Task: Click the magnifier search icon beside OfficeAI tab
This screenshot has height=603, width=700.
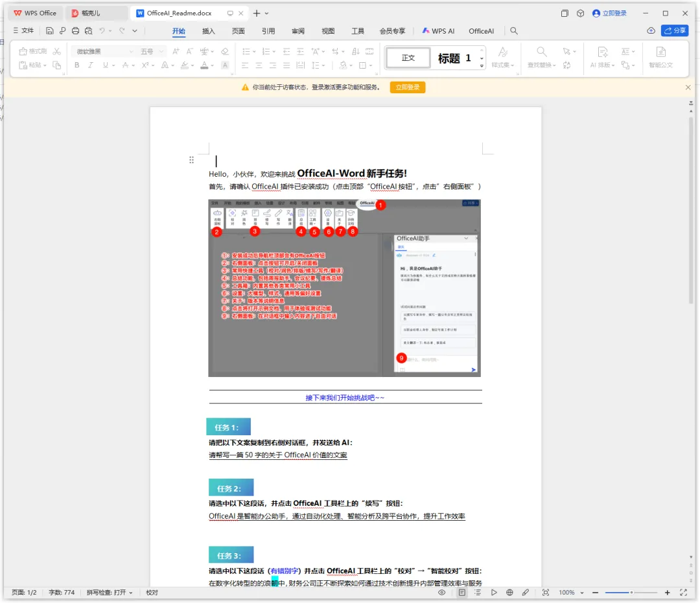Action: (514, 31)
